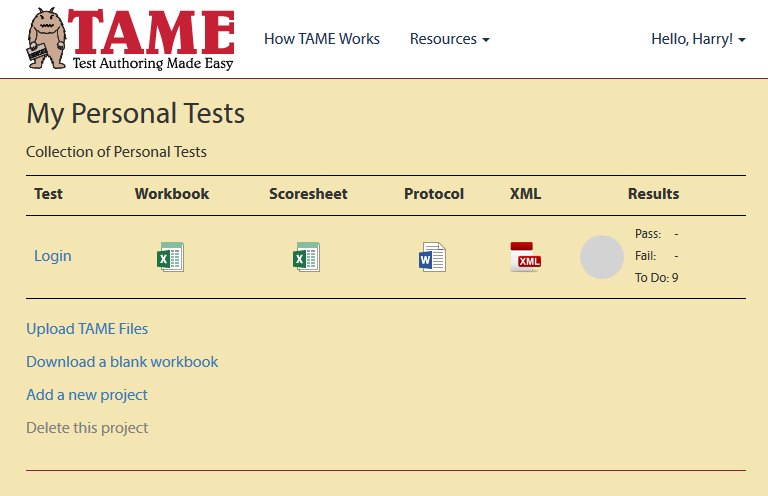Image resolution: width=768 pixels, height=496 pixels.
Task: Click the My Personal Tests heading
Action: (135, 114)
